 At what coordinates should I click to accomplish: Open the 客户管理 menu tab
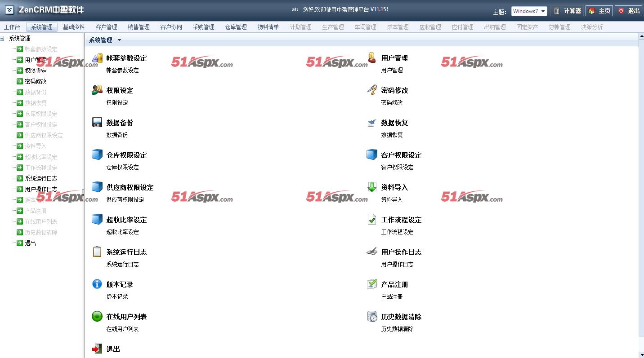[106, 27]
